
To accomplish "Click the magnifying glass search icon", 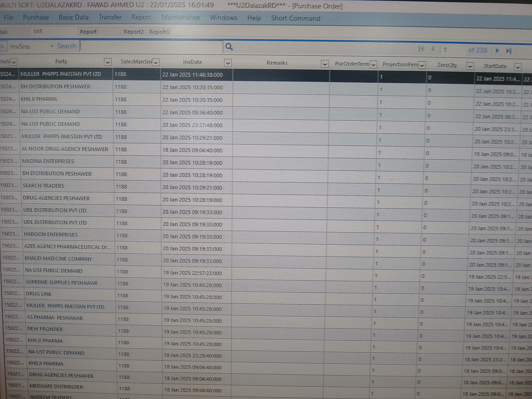I will click(229, 47).
